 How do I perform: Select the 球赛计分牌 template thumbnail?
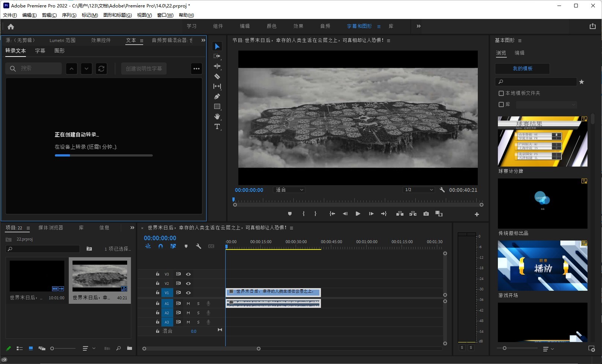pos(543,142)
